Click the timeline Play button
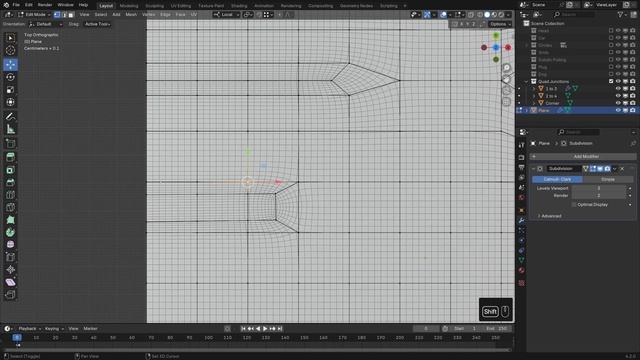Viewport: 640px width, 360px height. [265, 329]
